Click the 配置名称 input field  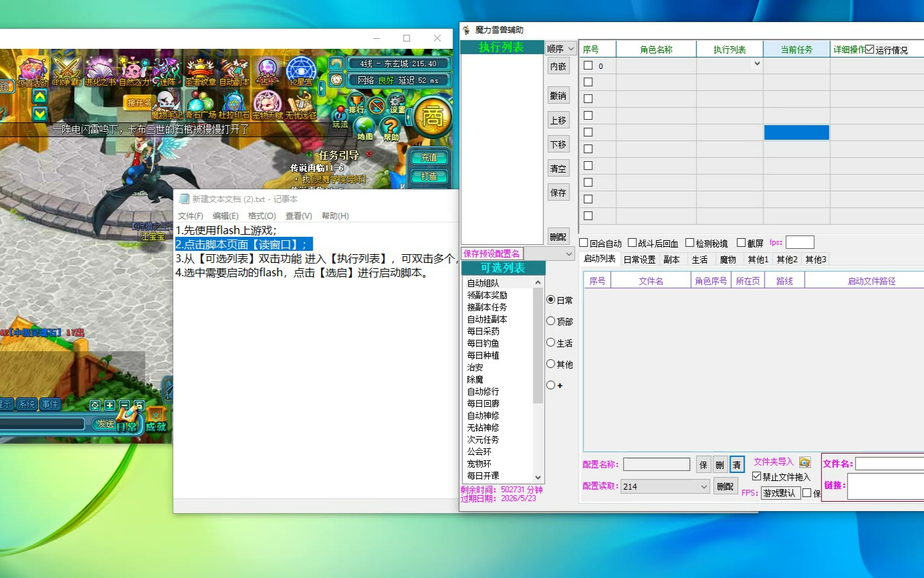[657, 464]
